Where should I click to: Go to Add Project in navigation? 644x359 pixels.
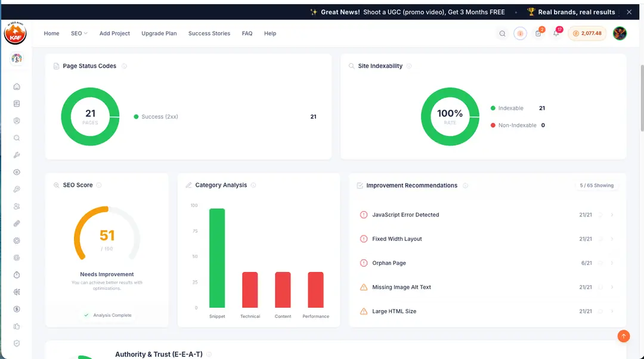(x=114, y=33)
